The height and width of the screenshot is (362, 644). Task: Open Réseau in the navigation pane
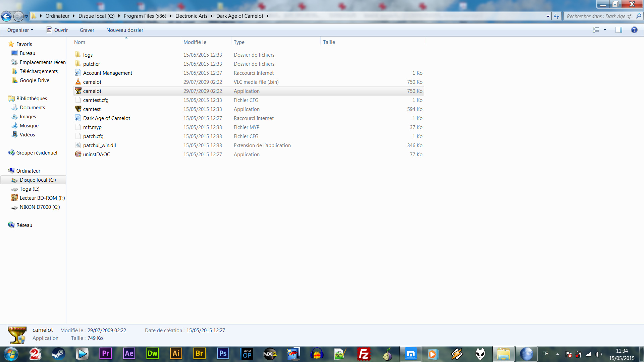coord(24,225)
